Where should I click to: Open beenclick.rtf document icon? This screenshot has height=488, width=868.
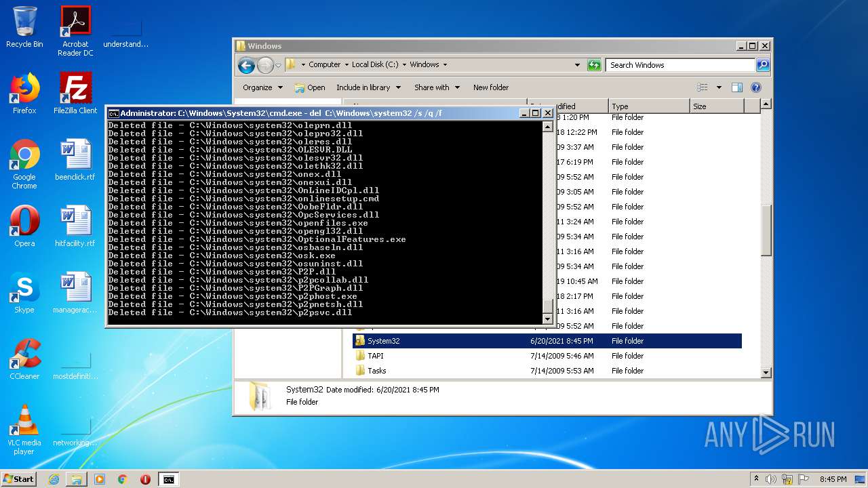(75, 160)
